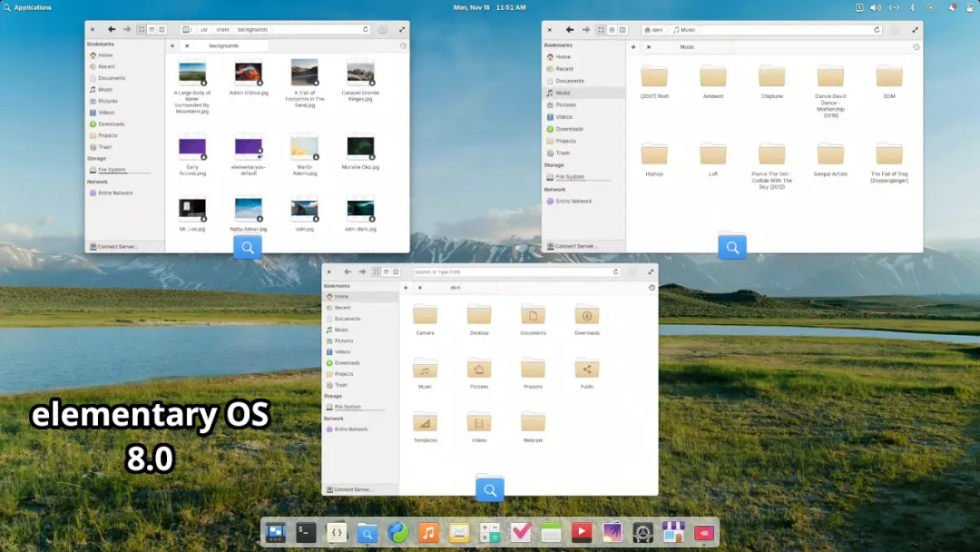980x552 pixels.
Task: Click back arrow in backgrounds window
Action: (x=112, y=29)
